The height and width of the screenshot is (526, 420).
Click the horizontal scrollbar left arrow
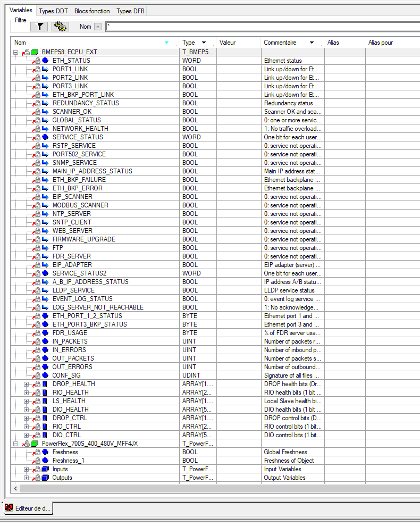[15, 488]
